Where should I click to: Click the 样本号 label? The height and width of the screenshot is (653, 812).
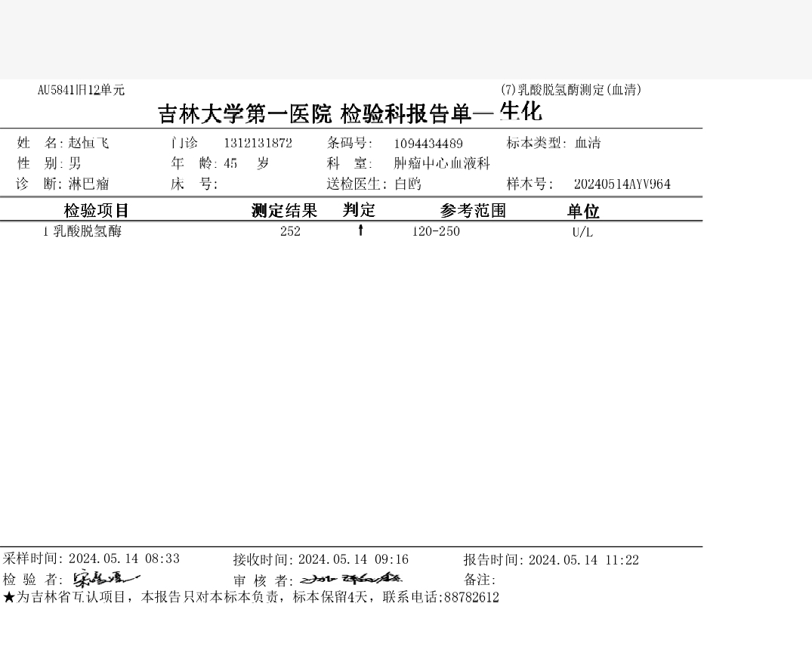(529, 184)
